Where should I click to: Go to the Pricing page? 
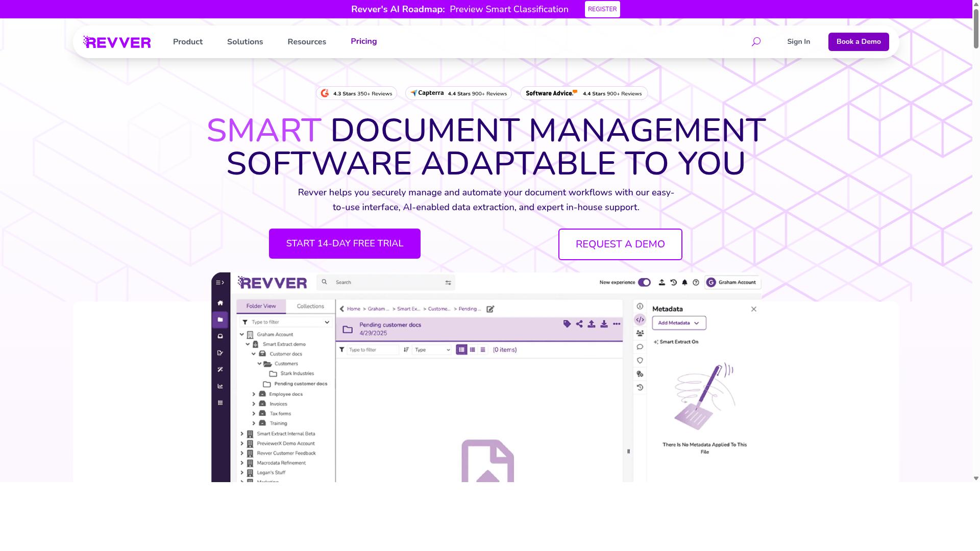click(364, 41)
